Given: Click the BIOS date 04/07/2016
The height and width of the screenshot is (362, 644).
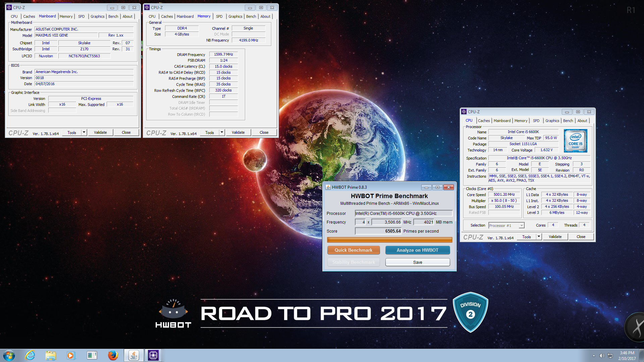Looking at the screenshot, I should pyautogui.click(x=84, y=84).
